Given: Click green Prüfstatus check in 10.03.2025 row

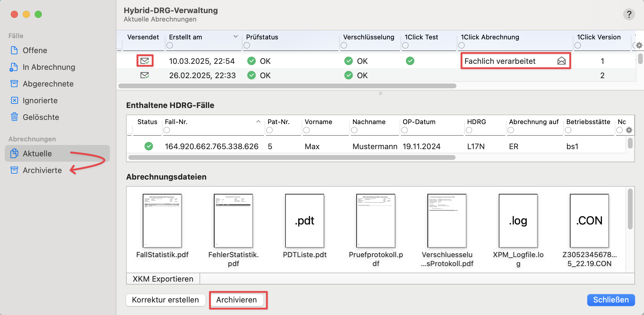Looking at the screenshot, I should (x=252, y=61).
